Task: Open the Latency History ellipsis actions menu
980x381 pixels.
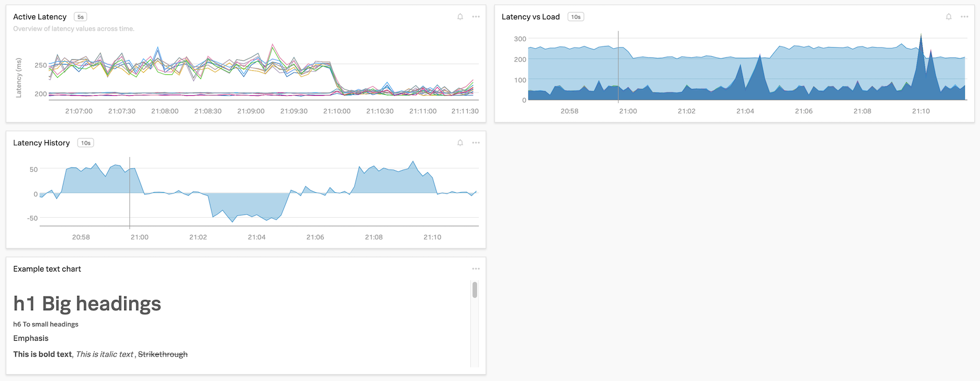Action: point(476,143)
